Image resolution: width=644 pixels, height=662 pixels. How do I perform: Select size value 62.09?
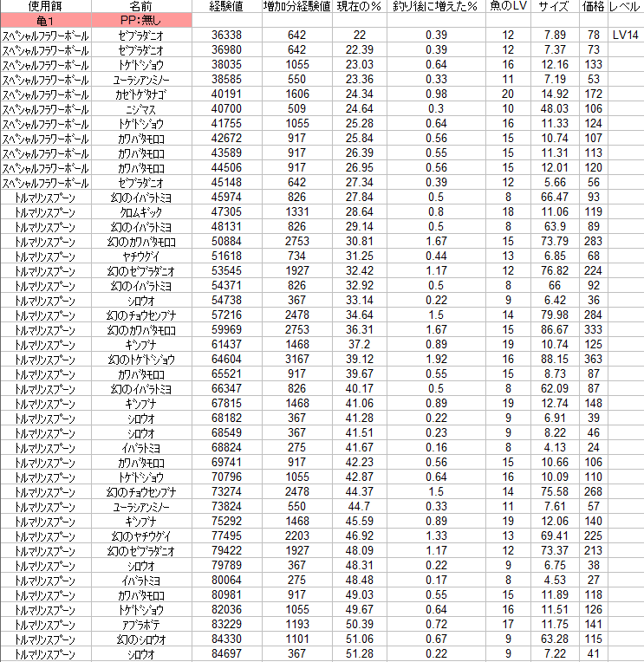pyautogui.click(x=555, y=389)
